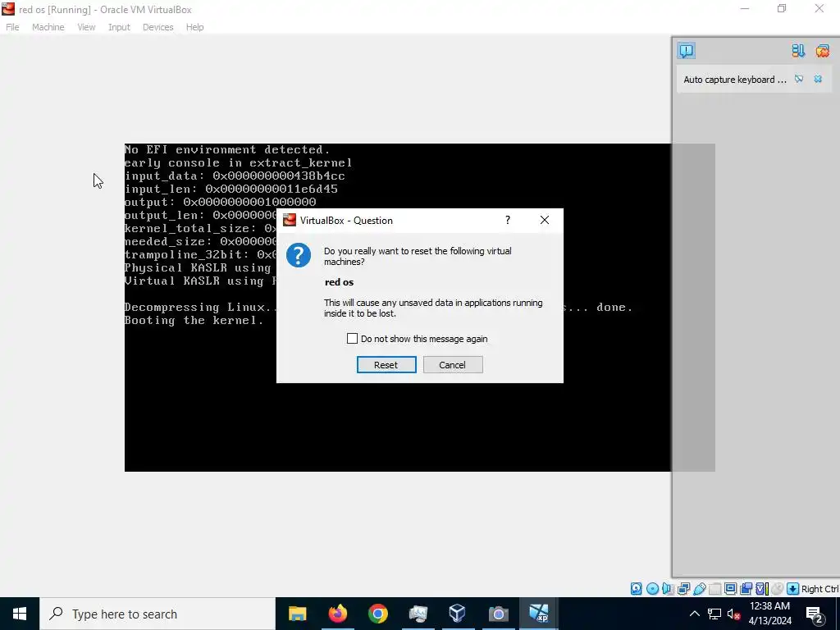Click the 'Right Ctrl' host key label
The width and height of the screenshot is (840, 630).
coord(819,589)
